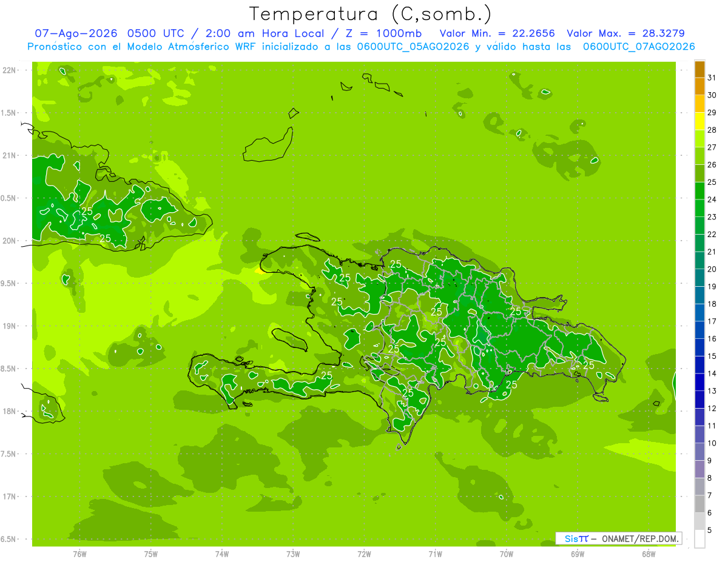Viewport: 728px width, 562px height.
Task: Click the latitude label "19N"
Action: pyautogui.click(x=10, y=326)
